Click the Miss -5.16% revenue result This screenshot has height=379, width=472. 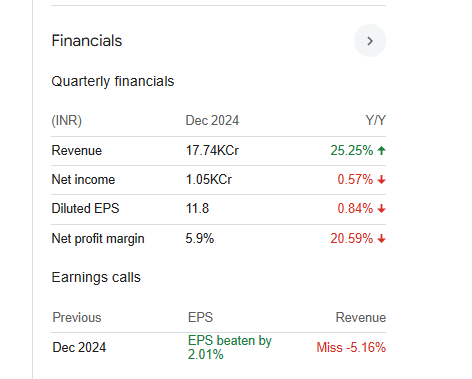point(351,348)
